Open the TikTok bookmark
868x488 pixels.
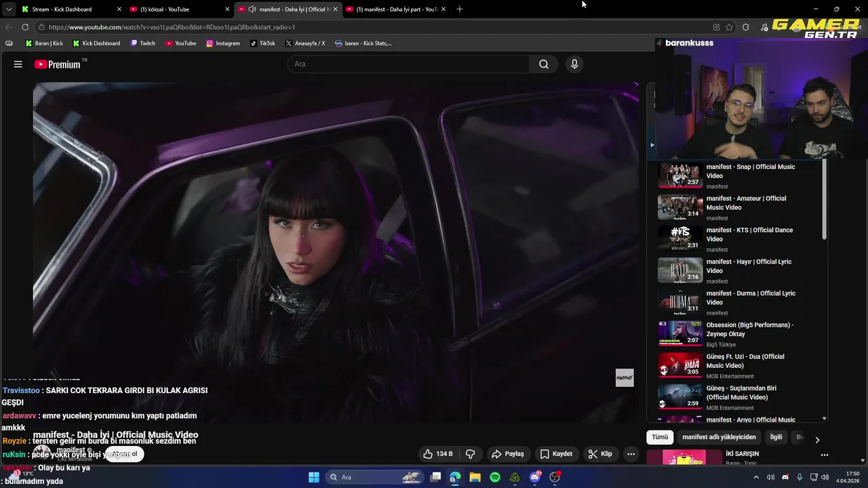(262, 43)
